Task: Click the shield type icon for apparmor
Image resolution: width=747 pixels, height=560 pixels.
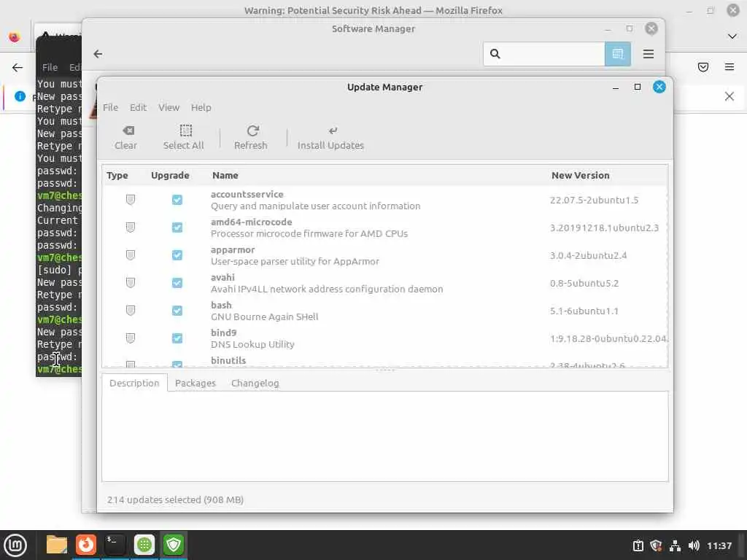Action: (x=131, y=255)
